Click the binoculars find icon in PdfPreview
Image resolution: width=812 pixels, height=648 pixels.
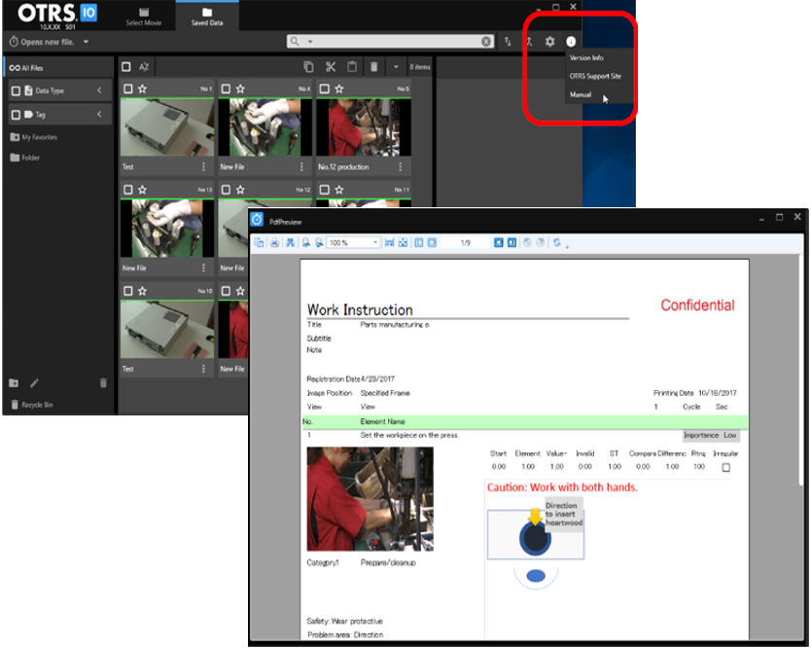pos(290,242)
